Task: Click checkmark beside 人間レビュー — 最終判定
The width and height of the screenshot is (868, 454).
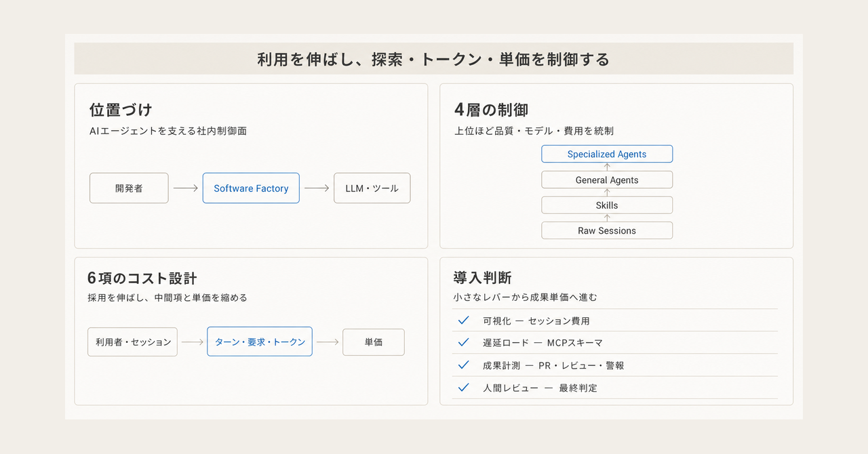Action: click(x=464, y=388)
